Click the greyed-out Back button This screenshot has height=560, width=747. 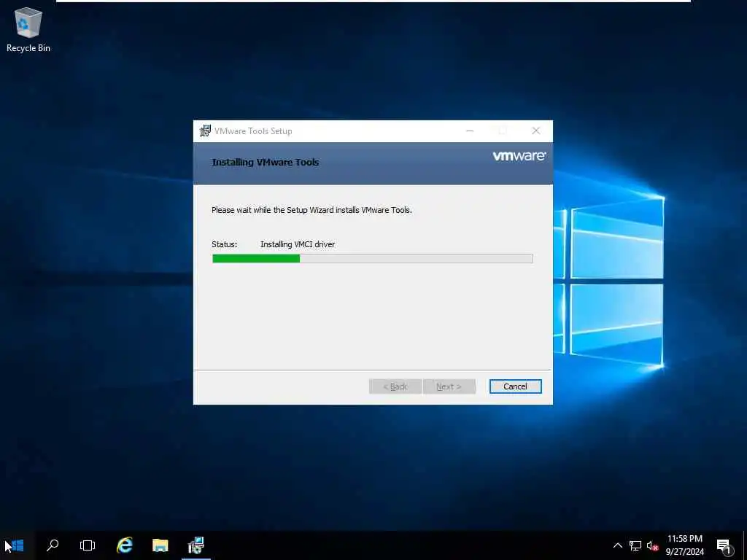[395, 386]
